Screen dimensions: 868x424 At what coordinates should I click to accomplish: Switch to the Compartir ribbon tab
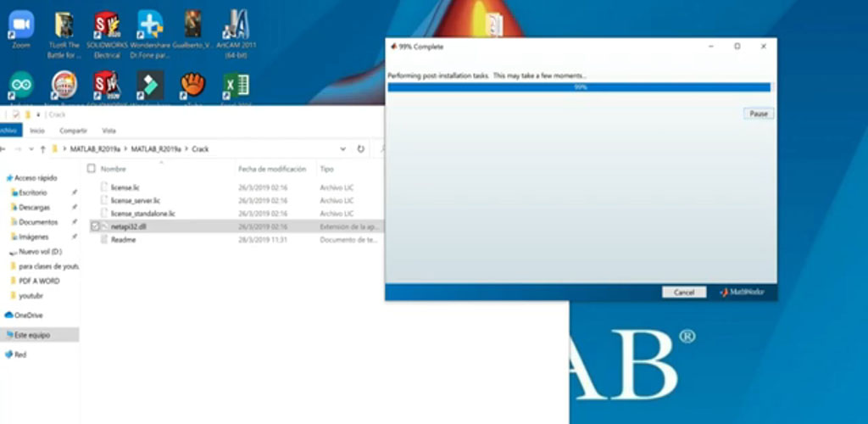[x=73, y=131]
